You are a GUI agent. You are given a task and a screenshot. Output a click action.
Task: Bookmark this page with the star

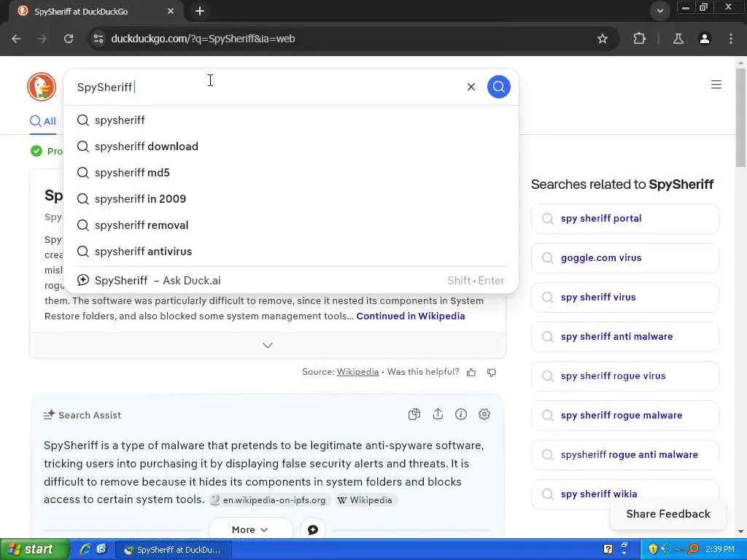pyautogui.click(x=603, y=39)
